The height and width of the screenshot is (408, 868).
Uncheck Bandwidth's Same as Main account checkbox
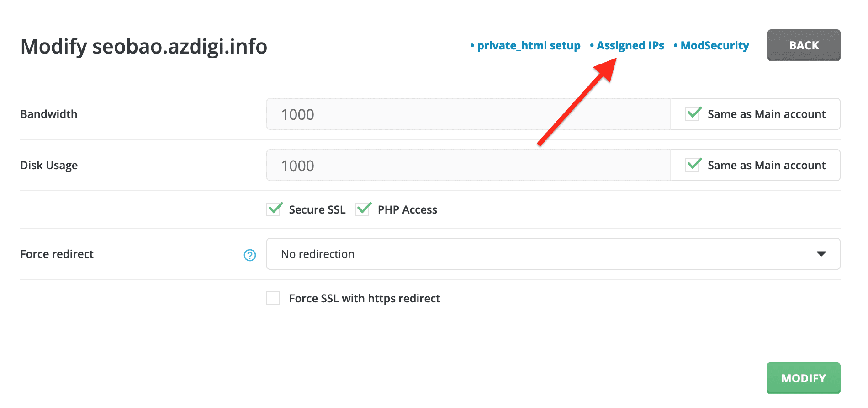[693, 114]
